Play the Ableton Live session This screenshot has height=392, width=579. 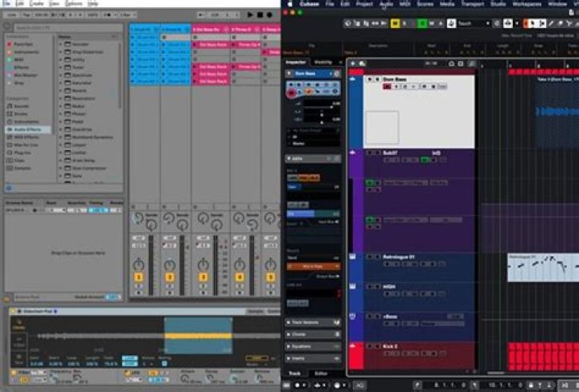(x=250, y=14)
